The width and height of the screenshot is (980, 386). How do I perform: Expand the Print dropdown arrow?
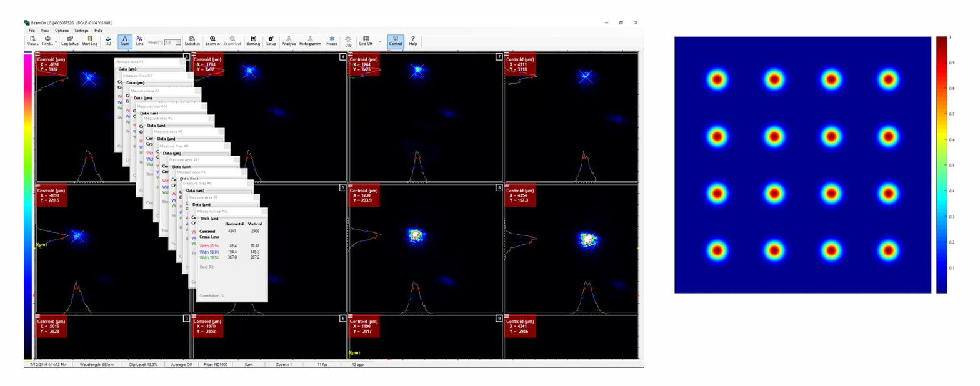56,43
